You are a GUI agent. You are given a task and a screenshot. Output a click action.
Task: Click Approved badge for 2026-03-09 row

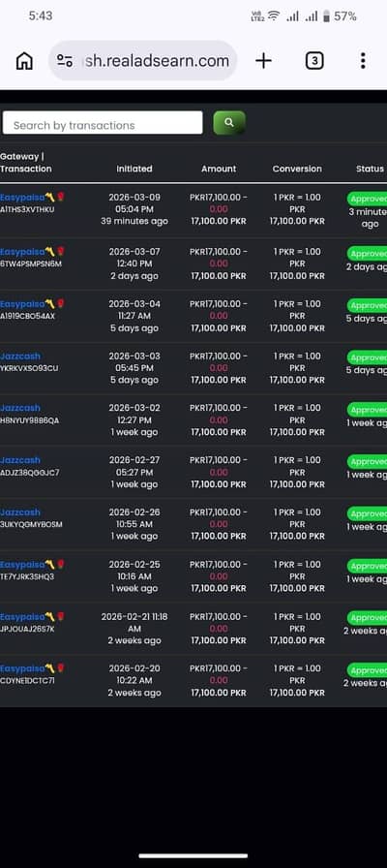[x=367, y=199]
